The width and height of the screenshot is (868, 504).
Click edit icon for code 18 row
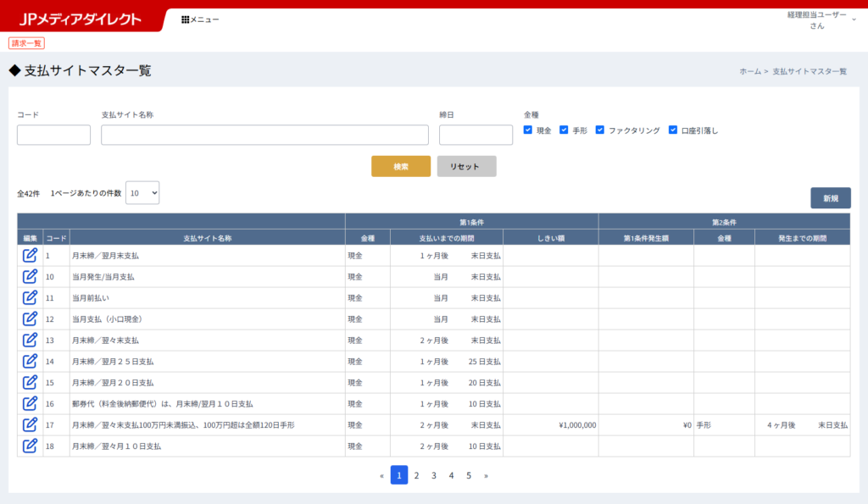point(30,446)
